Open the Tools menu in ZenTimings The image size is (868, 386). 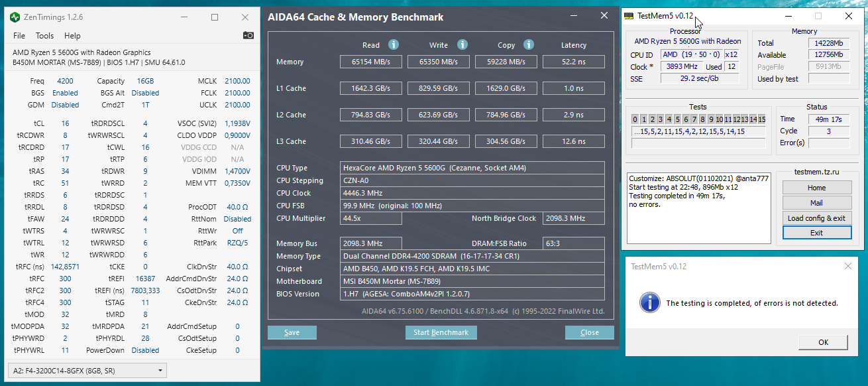45,36
